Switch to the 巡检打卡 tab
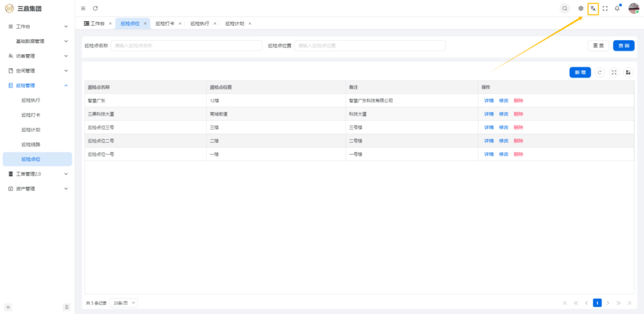 [x=165, y=23]
